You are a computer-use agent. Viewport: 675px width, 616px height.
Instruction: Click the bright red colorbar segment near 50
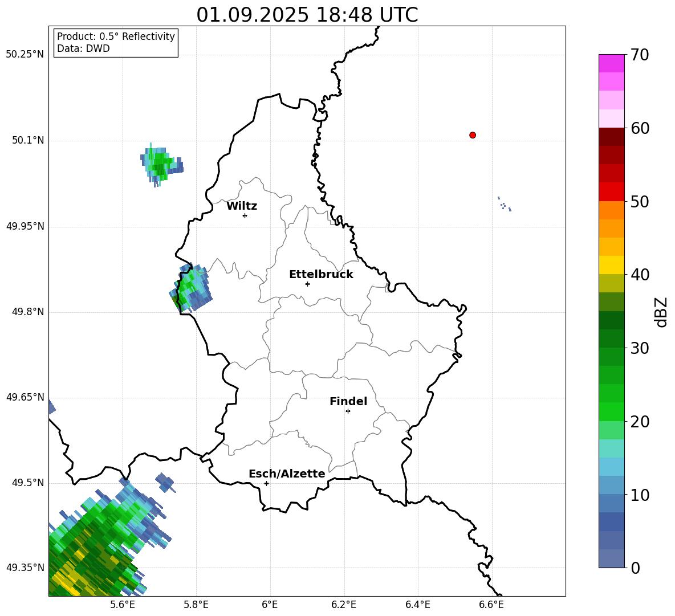[611, 192]
